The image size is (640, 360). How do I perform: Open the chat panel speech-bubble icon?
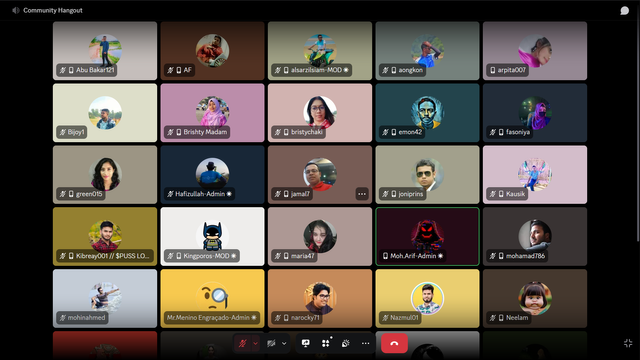624,11
